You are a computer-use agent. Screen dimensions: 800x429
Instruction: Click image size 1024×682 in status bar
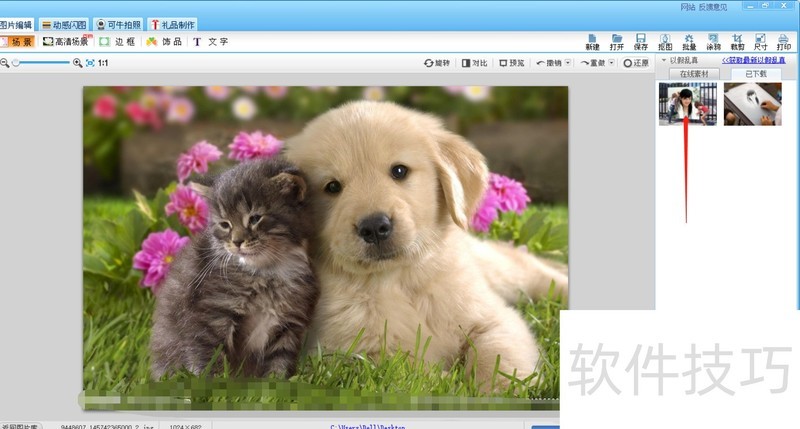click(x=185, y=426)
